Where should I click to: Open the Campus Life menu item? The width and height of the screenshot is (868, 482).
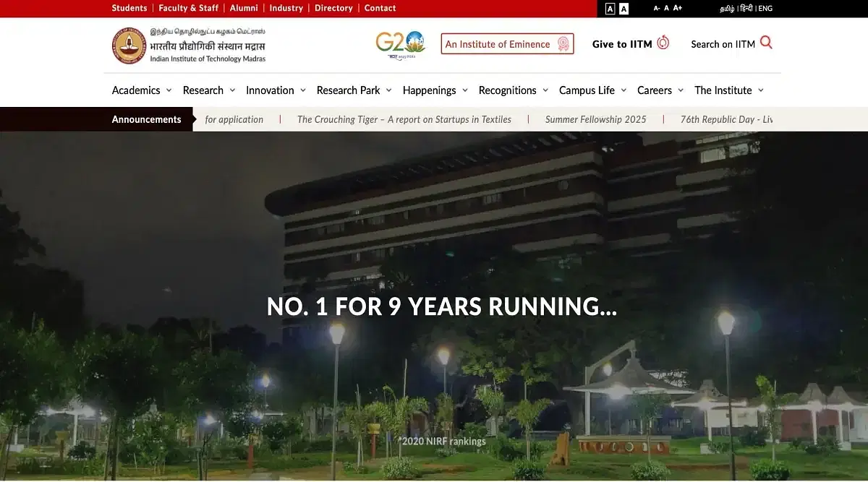[x=587, y=90]
